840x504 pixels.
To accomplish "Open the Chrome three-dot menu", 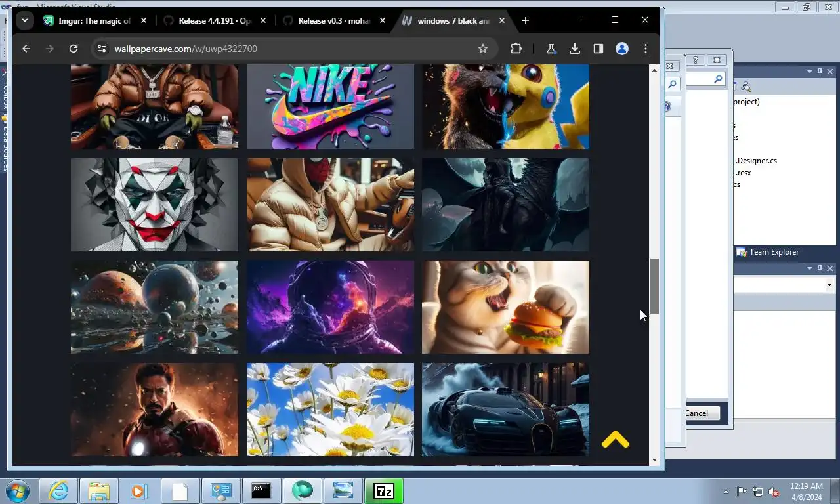I will coord(646,49).
